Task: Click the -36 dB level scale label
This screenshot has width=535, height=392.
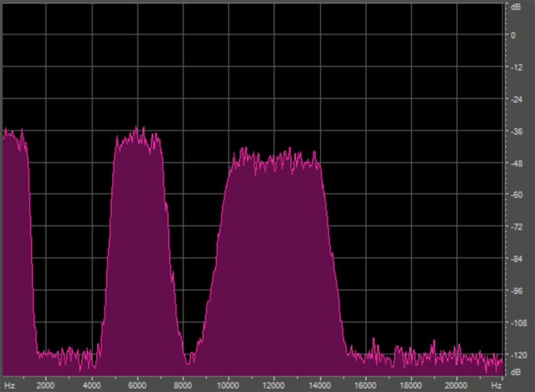Action: pos(517,132)
